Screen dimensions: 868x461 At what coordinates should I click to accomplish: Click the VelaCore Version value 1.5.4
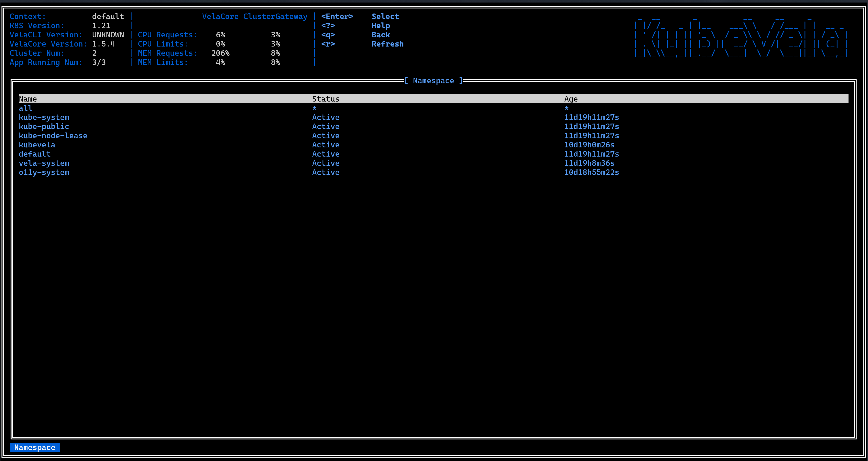pos(103,44)
